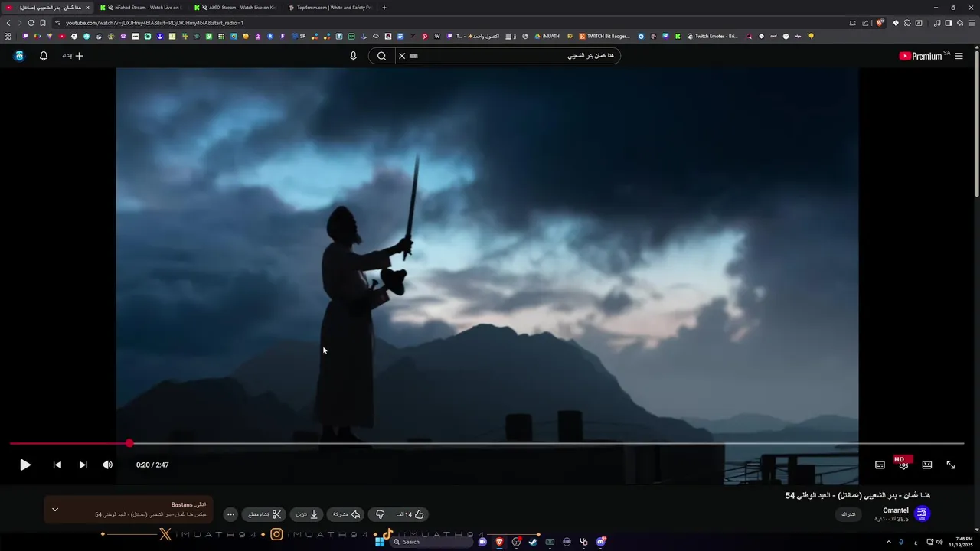This screenshot has height=551, width=980.
Task: Share the video
Action: (x=346, y=514)
